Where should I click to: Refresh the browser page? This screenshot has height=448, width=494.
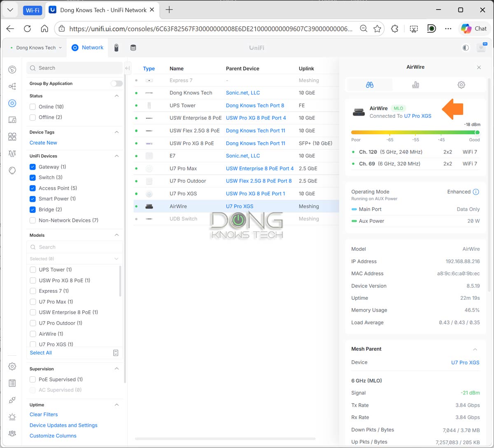coord(28,29)
